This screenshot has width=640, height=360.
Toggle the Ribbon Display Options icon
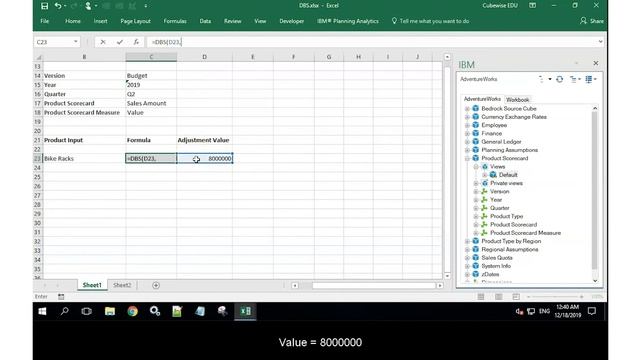coord(533,6)
